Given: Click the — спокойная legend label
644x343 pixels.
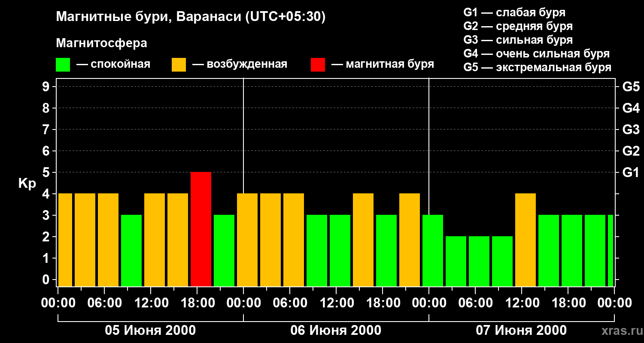Looking at the screenshot, I should 113,65.
